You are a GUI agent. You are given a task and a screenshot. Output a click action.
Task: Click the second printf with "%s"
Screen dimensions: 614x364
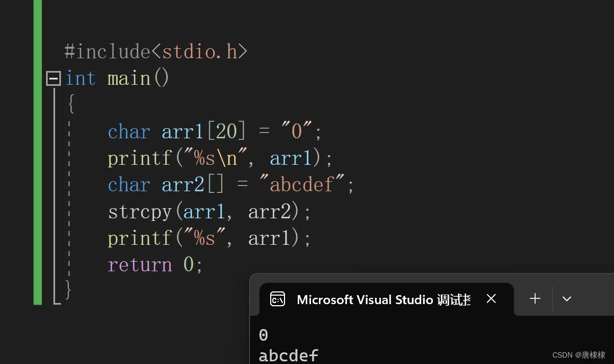pyautogui.click(x=209, y=238)
